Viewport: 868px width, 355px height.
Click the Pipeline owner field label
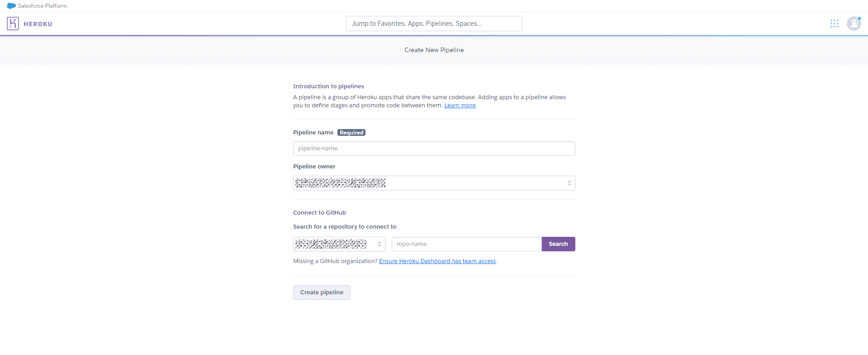coord(314,167)
